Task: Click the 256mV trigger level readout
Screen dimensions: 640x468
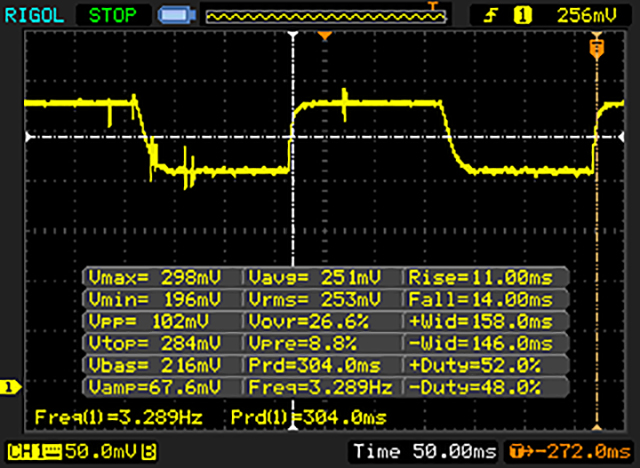Action: coord(586,16)
